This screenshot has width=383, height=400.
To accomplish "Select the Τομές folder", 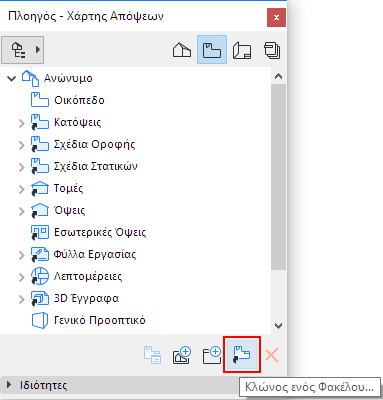I will point(68,188).
